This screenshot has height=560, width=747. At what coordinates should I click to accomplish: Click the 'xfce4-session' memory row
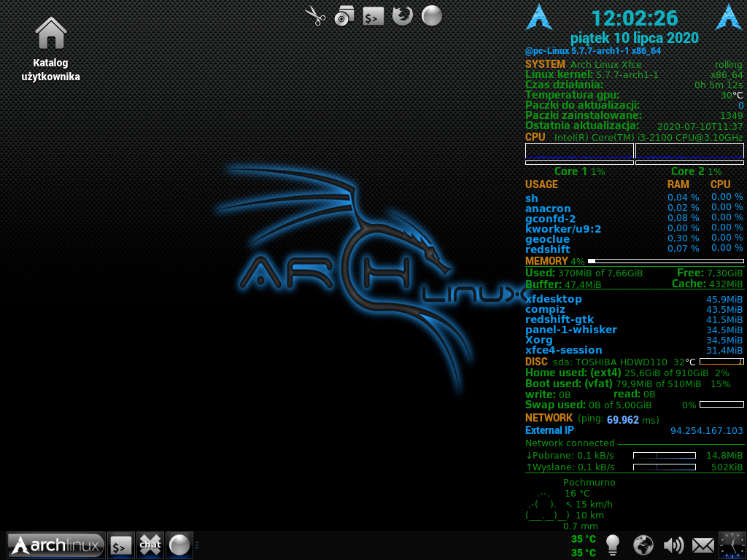point(634,350)
